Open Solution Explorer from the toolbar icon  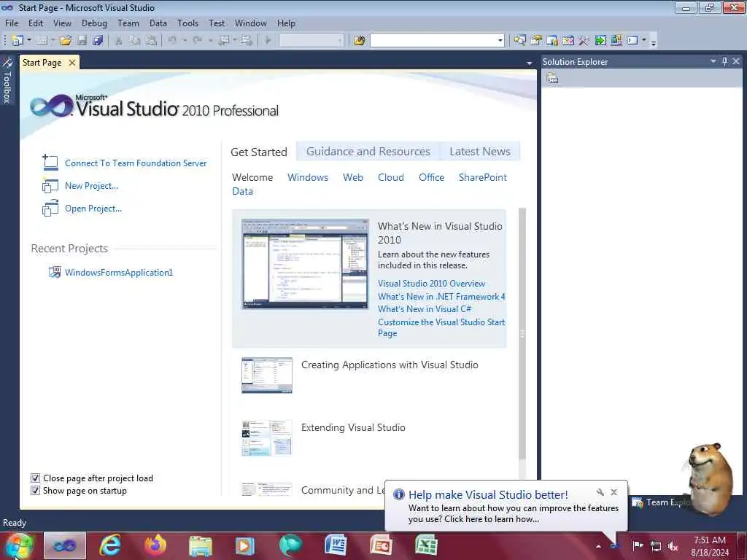click(x=519, y=41)
